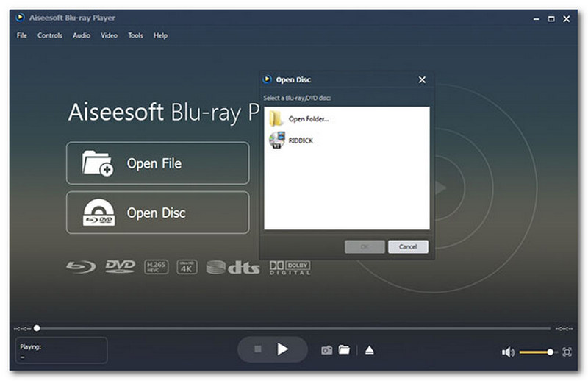Image resolution: width=588 pixels, height=381 pixels.
Task: Click the 4K Ultra HD badge
Action: tap(187, 266)
